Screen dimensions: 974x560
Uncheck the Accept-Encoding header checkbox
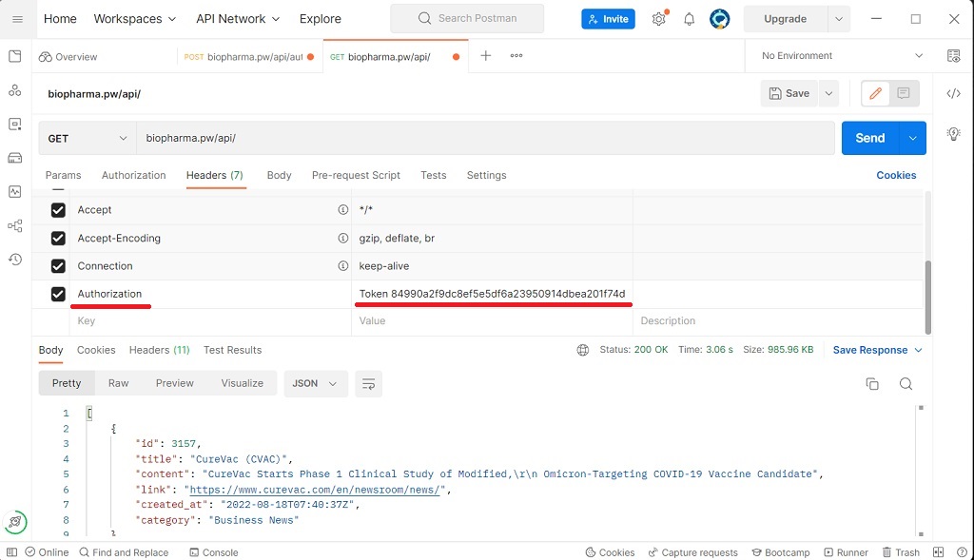[58, 239]
